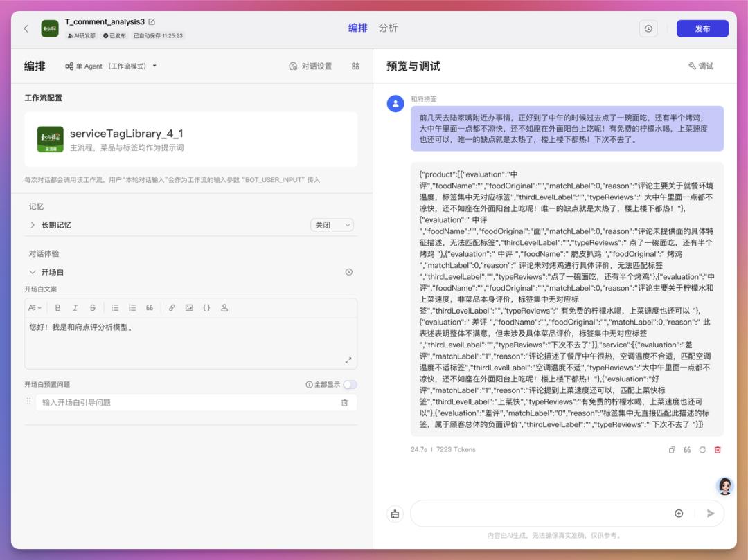The height and width of the screenshot is (560, 748).
Task: Click the grid layout icon beside 对话设置
Action: [x=355, y=66]
